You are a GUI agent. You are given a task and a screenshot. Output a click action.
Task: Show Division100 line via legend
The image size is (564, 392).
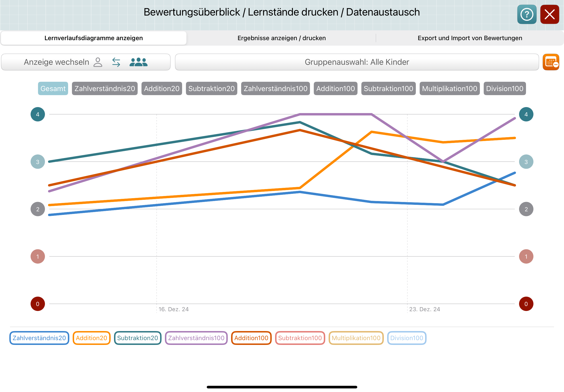click(406, 338)
